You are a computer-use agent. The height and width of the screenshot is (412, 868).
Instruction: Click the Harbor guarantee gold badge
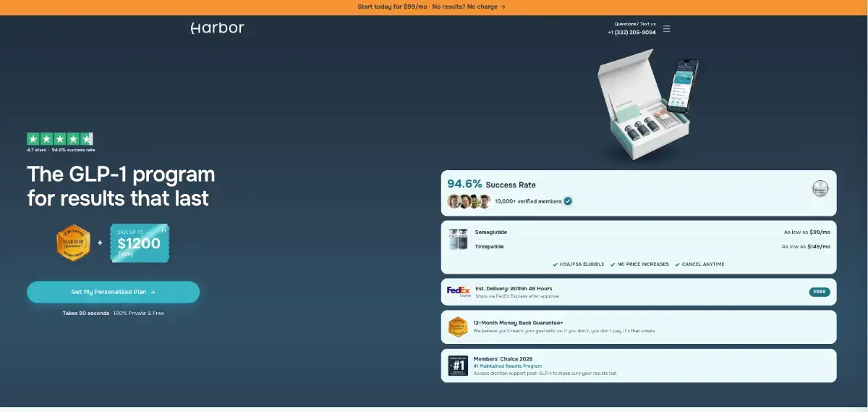pyautogui.click(x=73, y=243)
